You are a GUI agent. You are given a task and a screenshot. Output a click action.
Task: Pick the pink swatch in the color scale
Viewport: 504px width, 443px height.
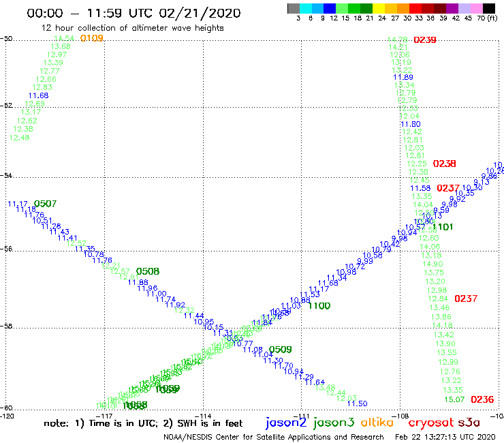click(476, 8)
